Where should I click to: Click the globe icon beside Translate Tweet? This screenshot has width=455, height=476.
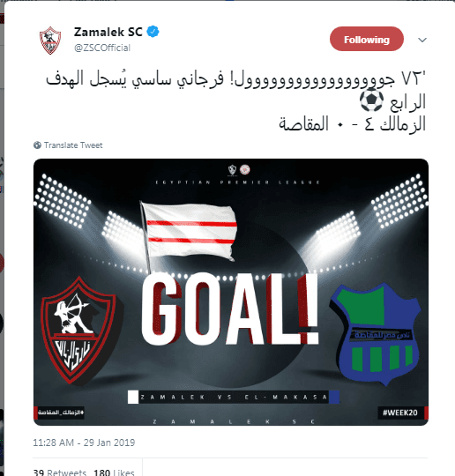pos(37,145)
